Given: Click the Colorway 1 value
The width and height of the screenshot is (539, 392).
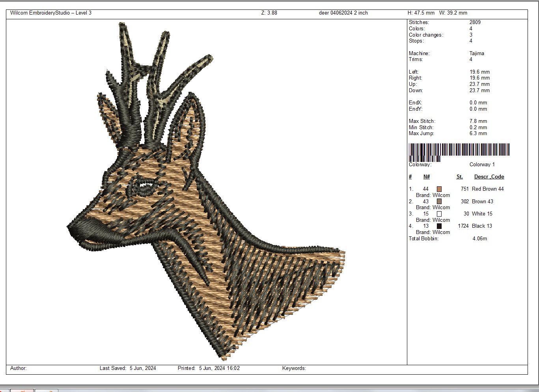Looking at the screenshot, I should click(482, 165).
